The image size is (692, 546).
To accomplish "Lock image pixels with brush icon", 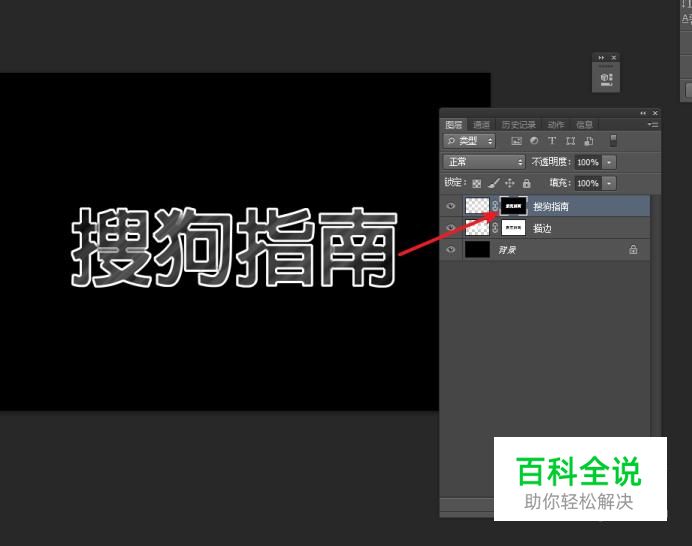I will pyautogui.click(x=494, y=183).
